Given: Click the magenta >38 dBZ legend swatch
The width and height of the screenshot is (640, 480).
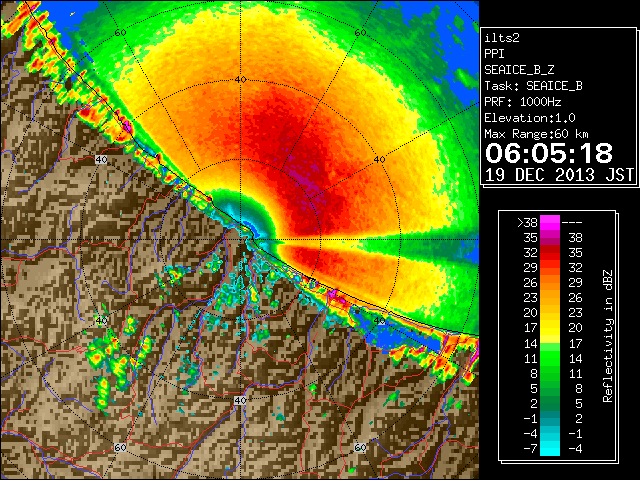Looking at the screenshot, I should [x=549, y=222].
